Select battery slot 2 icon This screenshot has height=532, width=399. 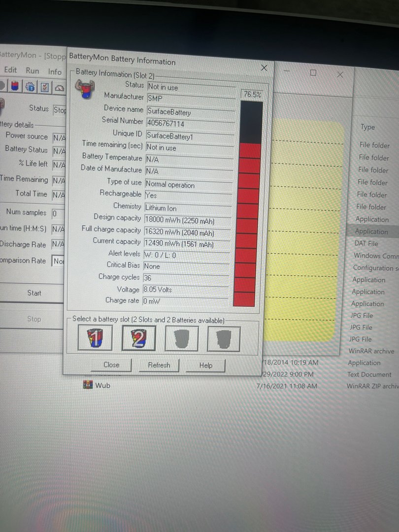click(x=139, y=338)
